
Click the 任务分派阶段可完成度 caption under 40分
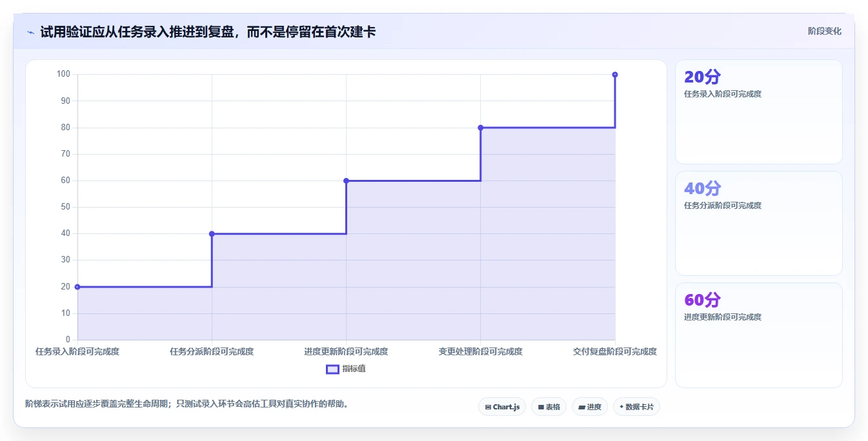(723, 206)
